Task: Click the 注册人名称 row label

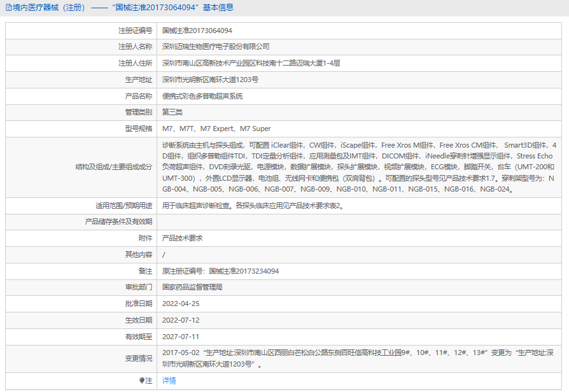Action: pos(135,46)
